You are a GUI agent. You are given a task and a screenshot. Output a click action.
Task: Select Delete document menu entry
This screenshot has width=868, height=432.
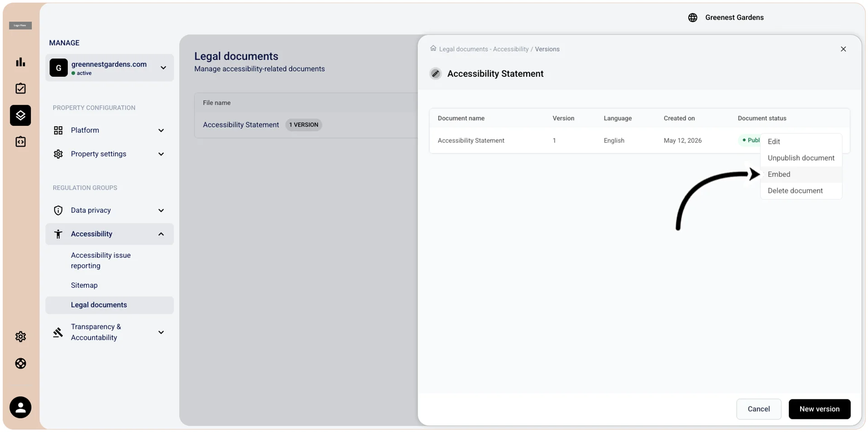pos(801,190)
